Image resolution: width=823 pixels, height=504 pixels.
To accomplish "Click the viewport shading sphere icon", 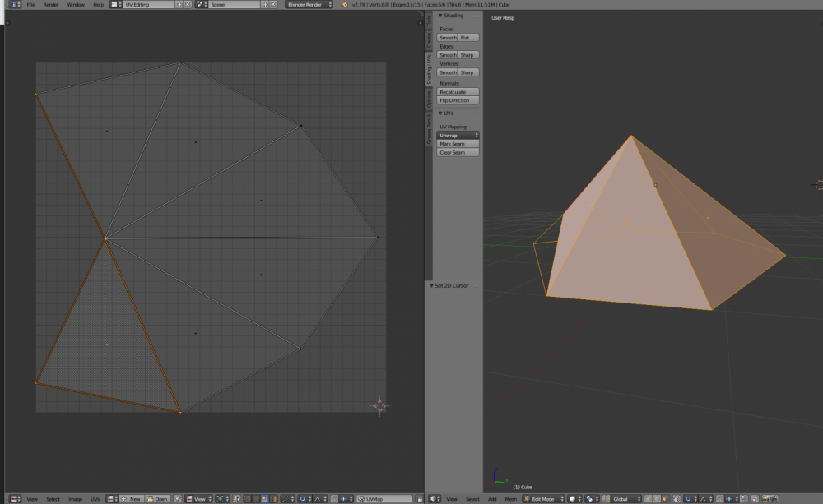I will 573,499.
